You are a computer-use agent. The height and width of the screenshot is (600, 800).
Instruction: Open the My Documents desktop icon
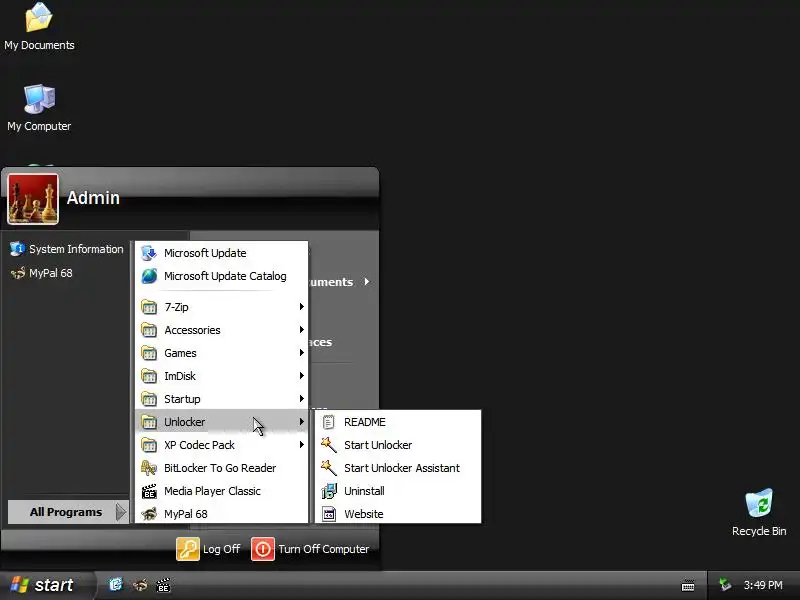click(39, 27)
